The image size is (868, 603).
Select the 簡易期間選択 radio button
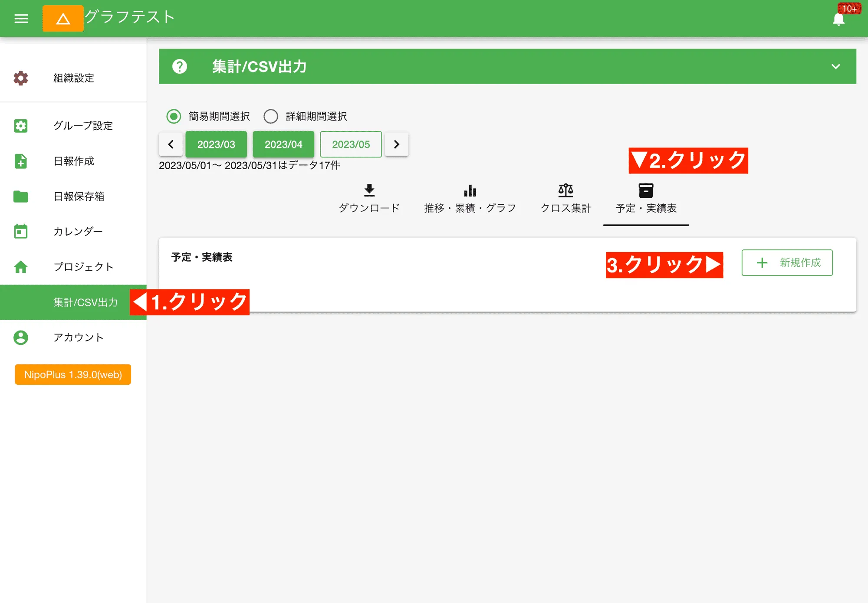pyautogui.click(x=173, y=116)
